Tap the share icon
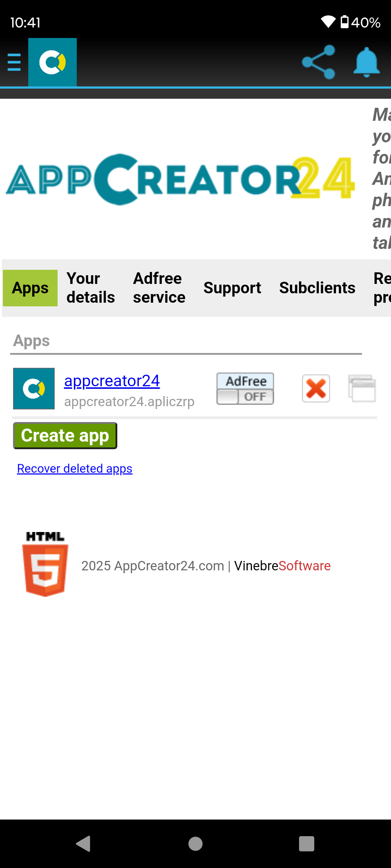 319,62
